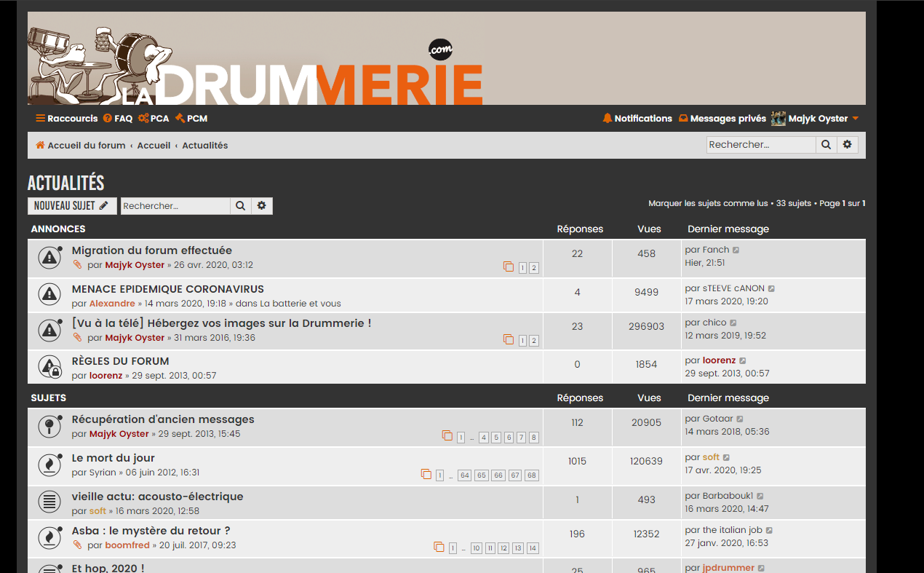This screenshot has width=924, height=573.
Task: Click page-jump icon in Récupération d'ancien messages row
Action: tap(447, 436)
